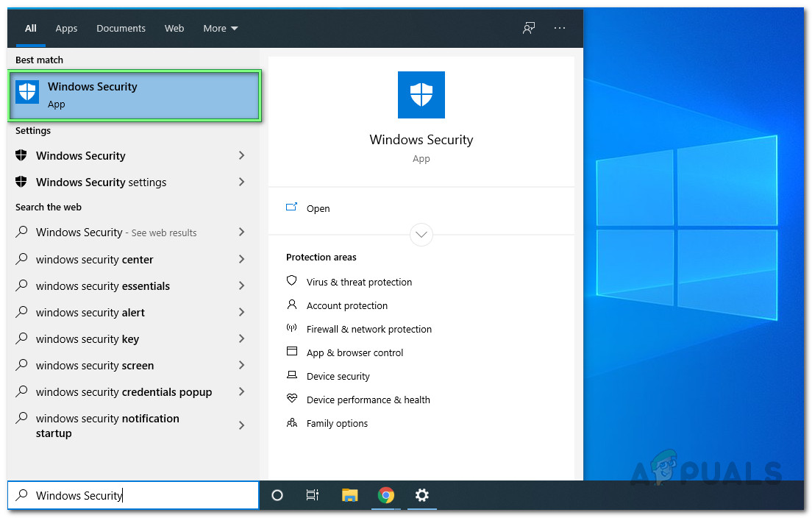Click the App & browser control window icon
This screenshot has width=812, height=518.
click(x=291, y=351)
